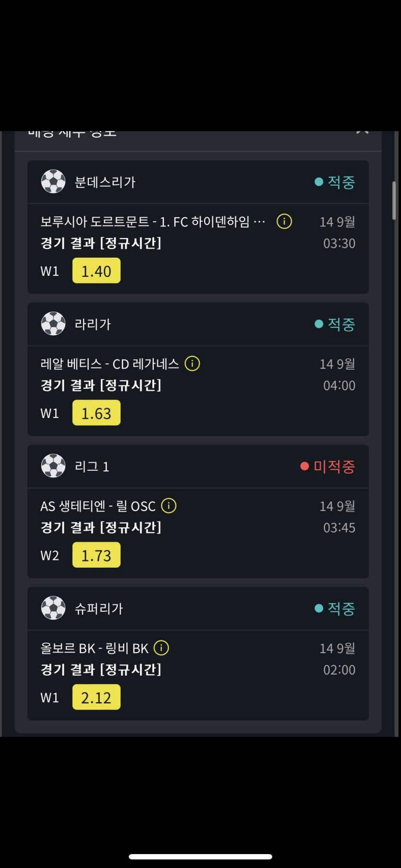Select the 분데스리가 league header
This screenshot has width=401, height=868.
(105, 182)
